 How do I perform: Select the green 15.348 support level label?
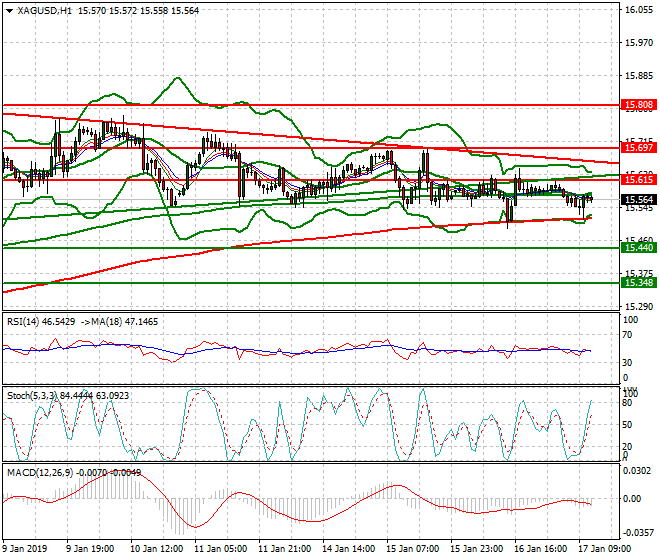click(639, 283)
